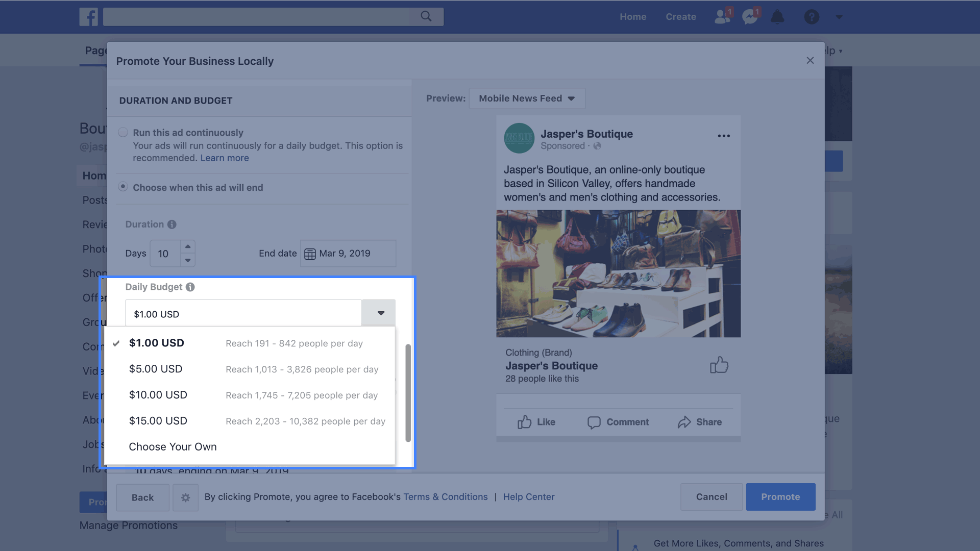Image resolution: width=980 pixels, height=551 pixels.
Task: Click the boutique product image in preview
Action: pos(618,273)
